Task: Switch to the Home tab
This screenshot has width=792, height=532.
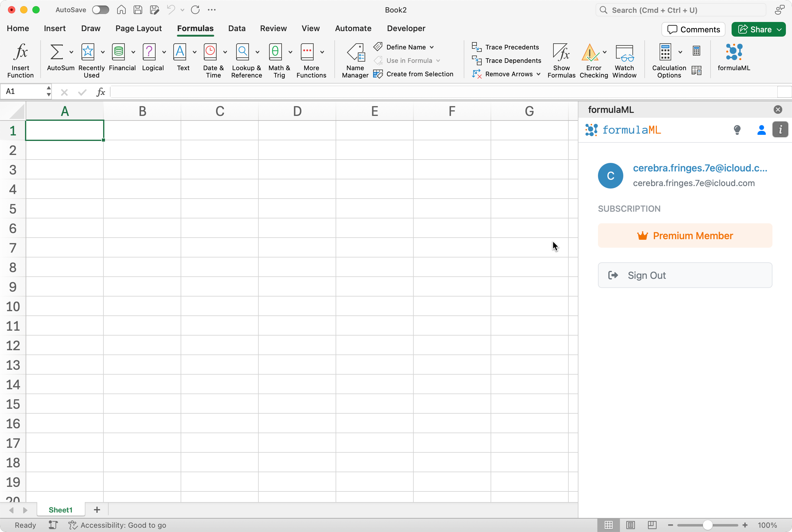Action: point(18,28)
